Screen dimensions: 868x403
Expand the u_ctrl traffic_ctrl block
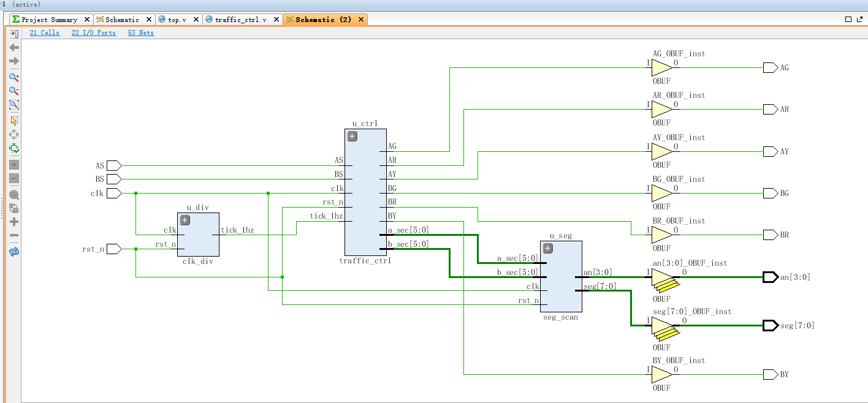[352, 137]
